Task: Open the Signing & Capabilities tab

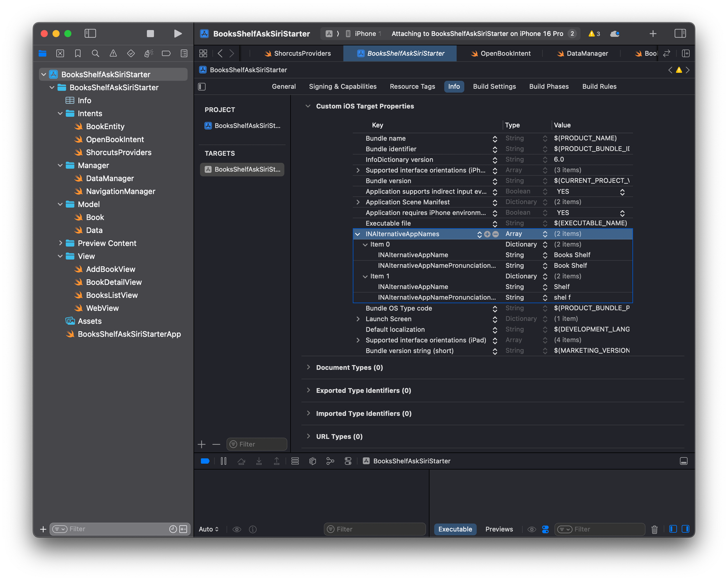Action: pyautogui.click(x=343, y=86)
